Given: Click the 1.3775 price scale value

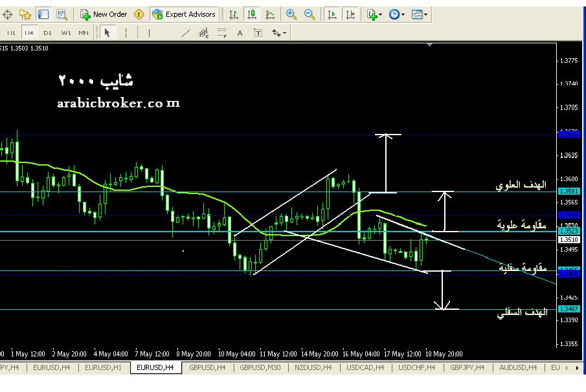Looking at the screenshot, I should (x=569, y=60).
